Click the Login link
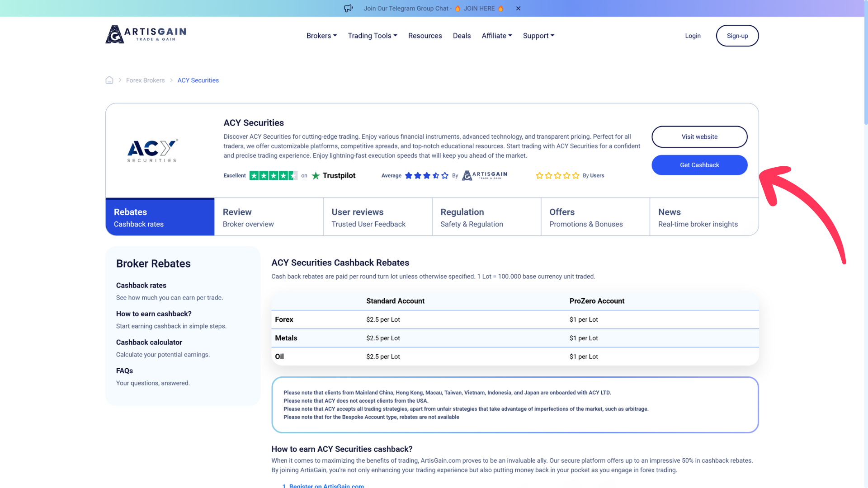 (x=693, y=36)
